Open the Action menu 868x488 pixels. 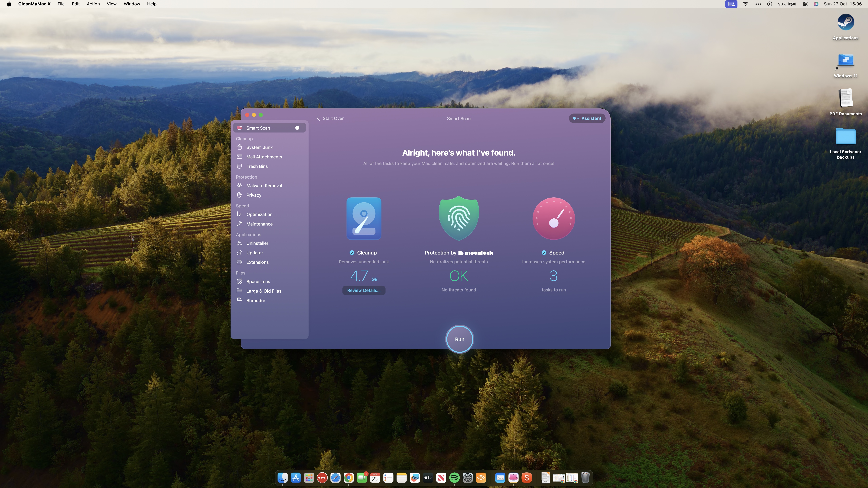(x=93, y=4)
